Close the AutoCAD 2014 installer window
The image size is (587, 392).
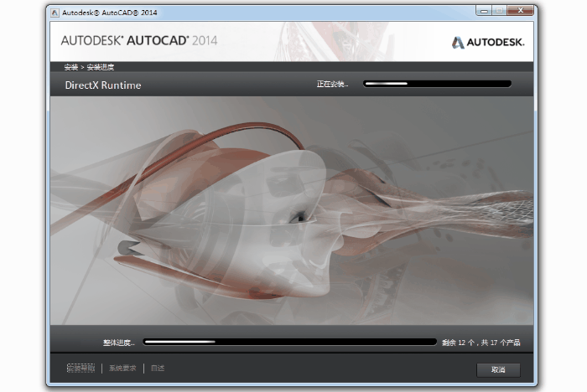pos(520,11)
